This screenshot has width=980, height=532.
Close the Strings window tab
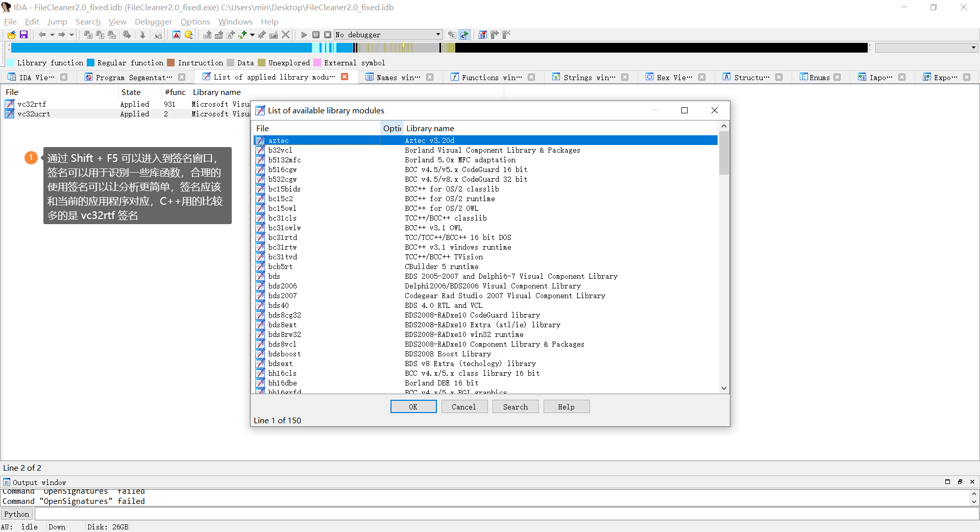(x=625, y=77)
